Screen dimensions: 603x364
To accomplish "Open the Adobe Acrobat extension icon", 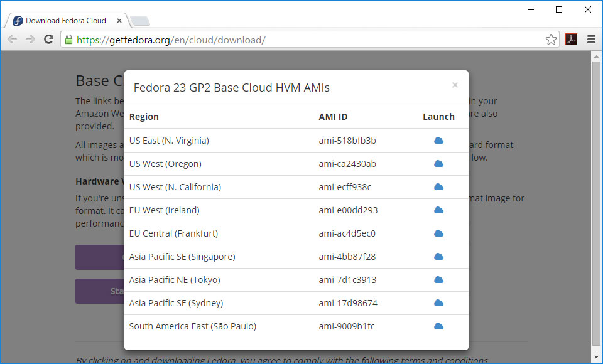I will pos(571,39).
